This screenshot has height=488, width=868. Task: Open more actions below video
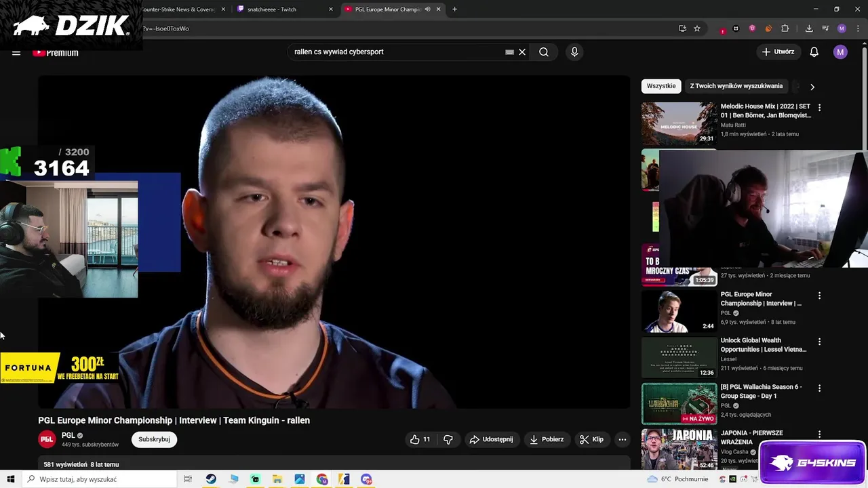(x=622, y=439)
